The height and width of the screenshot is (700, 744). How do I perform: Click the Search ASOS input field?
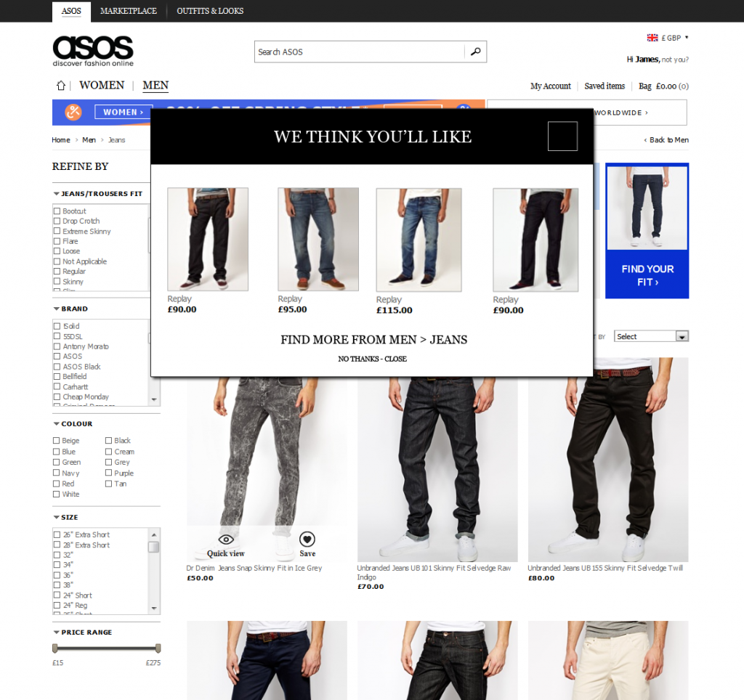click(x=360, y=52)
